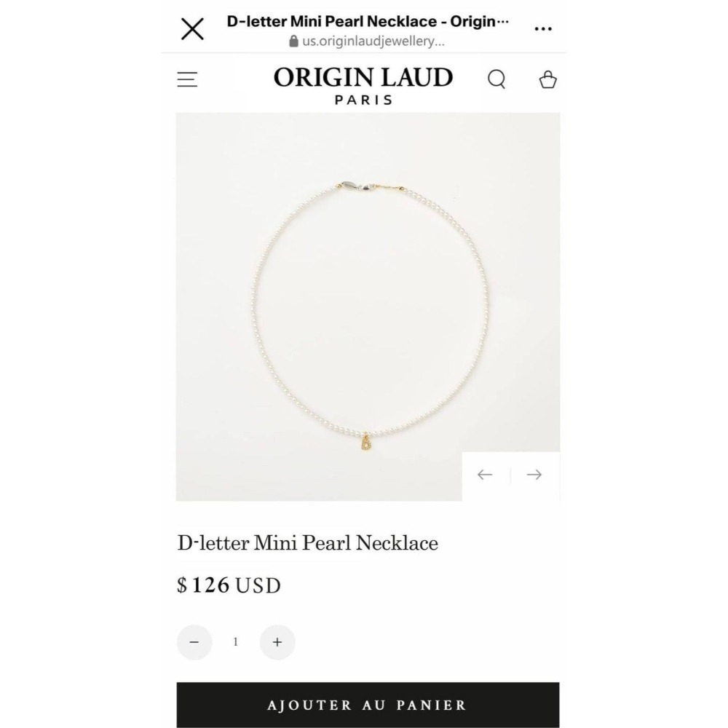Image resolution: width=728 pixels, height=728 pixels.
Task: Show previous product image arrow
Action: tap(485, 475)
